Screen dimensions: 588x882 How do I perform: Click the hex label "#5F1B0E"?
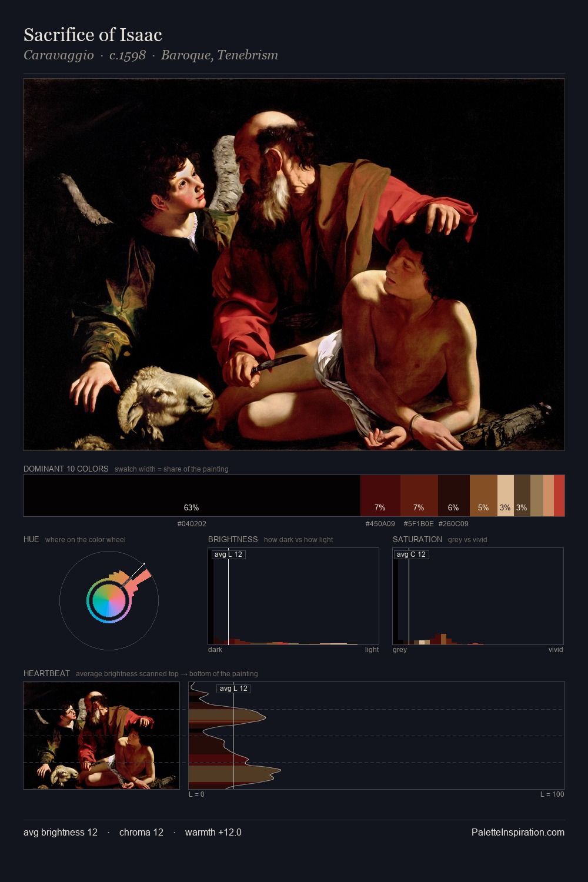(x=419, y=524)
